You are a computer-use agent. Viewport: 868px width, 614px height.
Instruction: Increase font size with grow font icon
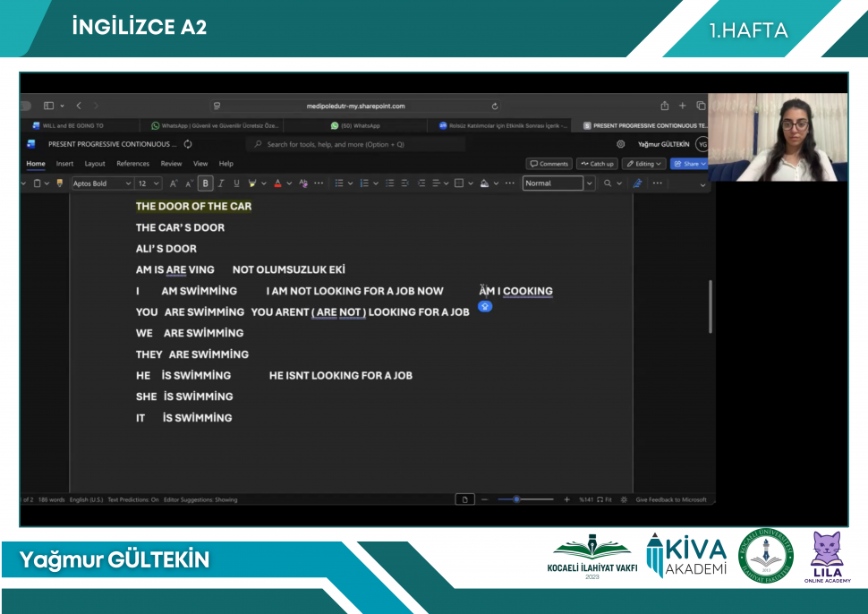[174, 183]
